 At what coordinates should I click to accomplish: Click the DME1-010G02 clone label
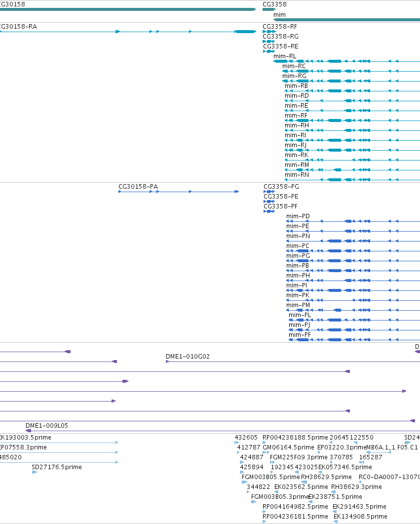click(188, 357)
